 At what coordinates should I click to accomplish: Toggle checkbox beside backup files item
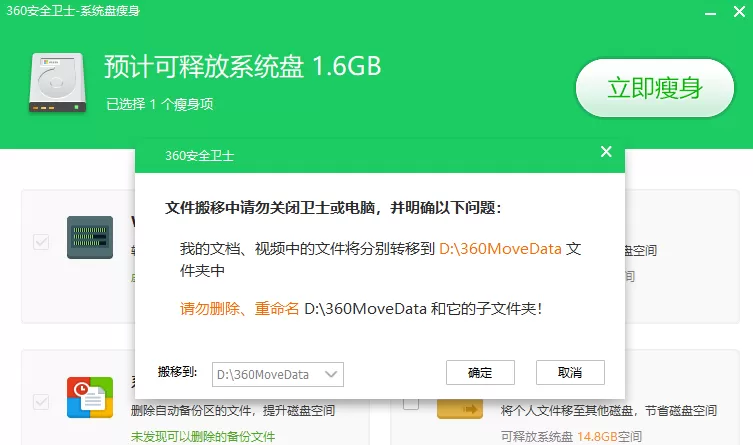pyautogui.click(x=41, y=401)
